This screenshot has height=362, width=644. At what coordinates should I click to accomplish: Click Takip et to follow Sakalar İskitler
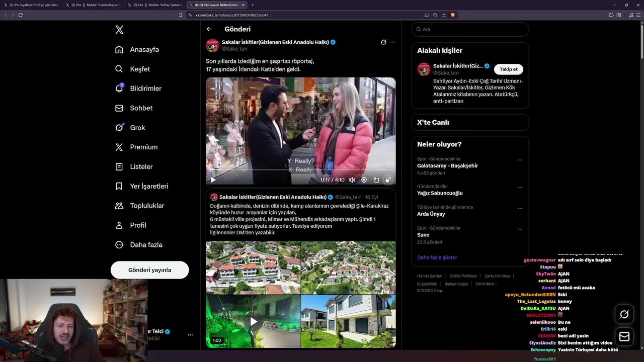coord(508,69)
